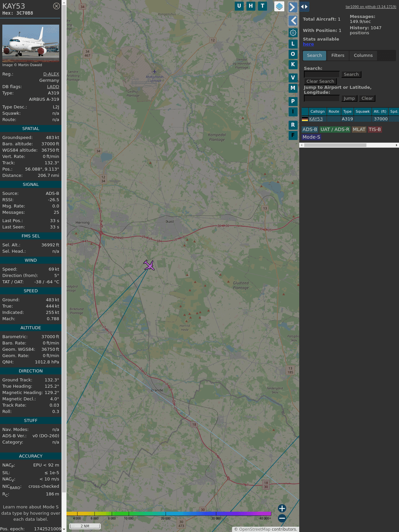The image size is (399, 532).
Task: Sort table by Route column header
Action: tap(334, 112)
